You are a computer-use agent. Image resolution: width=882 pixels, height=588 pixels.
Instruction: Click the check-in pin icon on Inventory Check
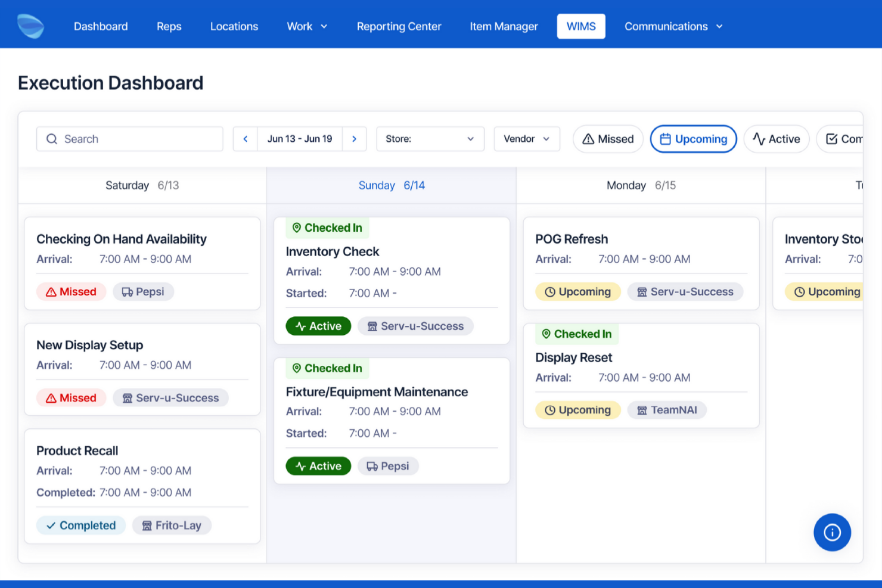click(x=296, y=228)
